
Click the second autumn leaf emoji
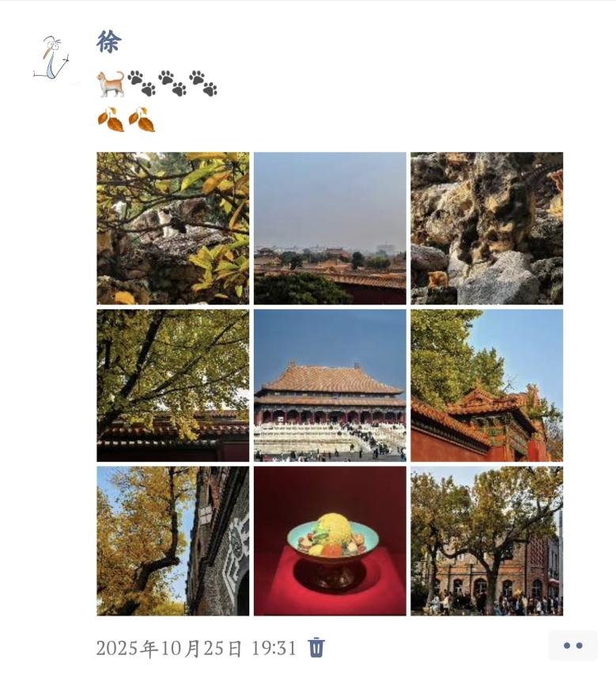coord(142,119)
